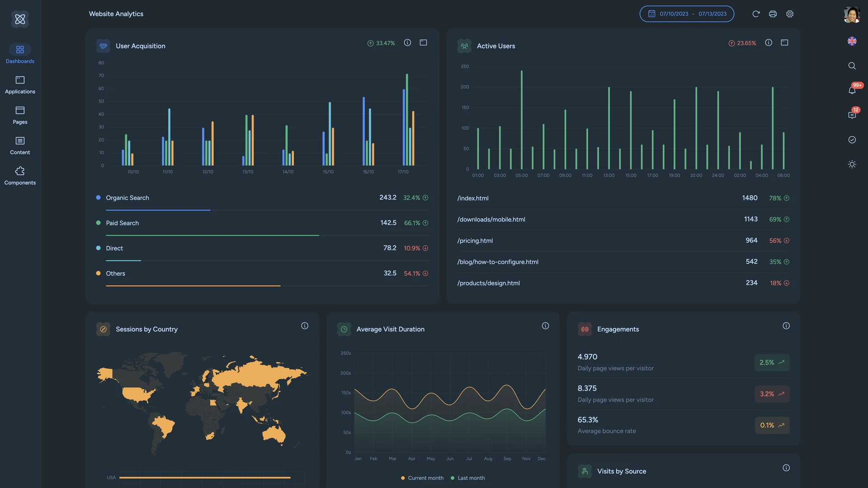Open the date range picker 07/10/2023 - 07/13/2023
This screenshot has width=868, height=488.
(x=687, y=14)
